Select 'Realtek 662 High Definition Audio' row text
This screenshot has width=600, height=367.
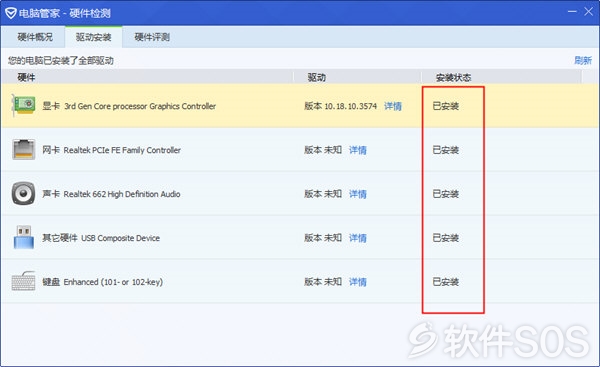[x=122, y=194]
